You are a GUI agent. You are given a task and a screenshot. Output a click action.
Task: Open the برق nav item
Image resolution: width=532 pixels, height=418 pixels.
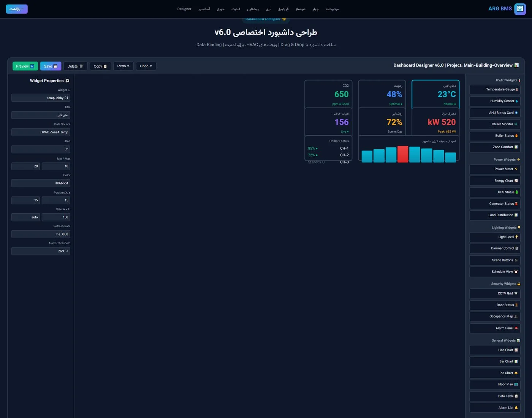point(268,9)
